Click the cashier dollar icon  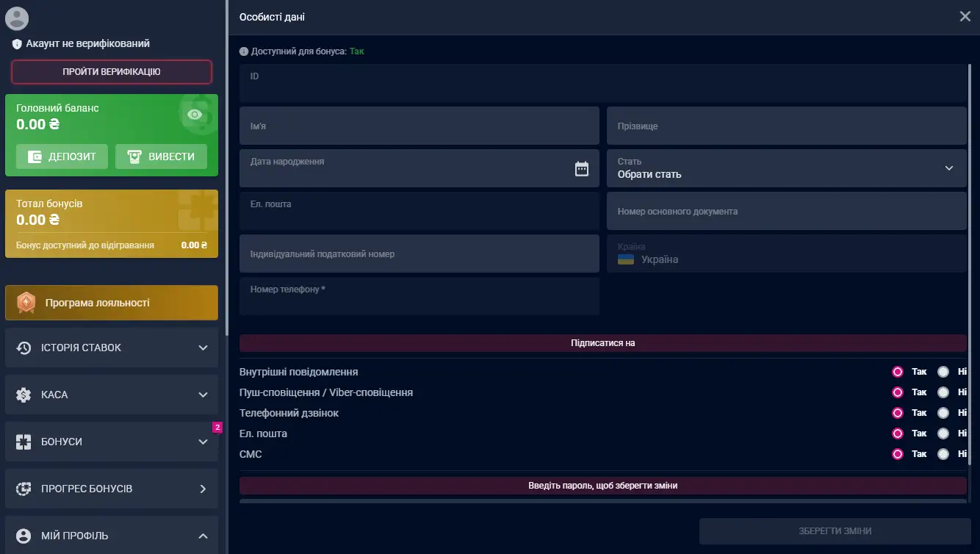coord(24,395)
